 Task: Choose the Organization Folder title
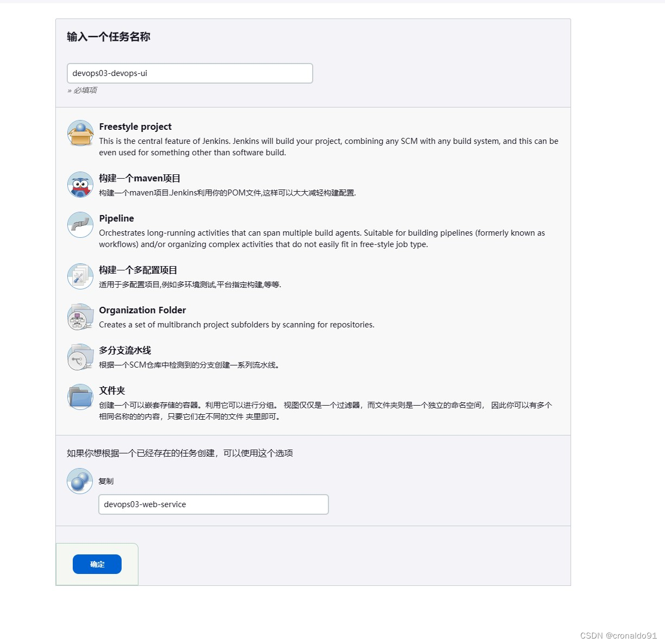pyautogui.click(x=142, y=310)
